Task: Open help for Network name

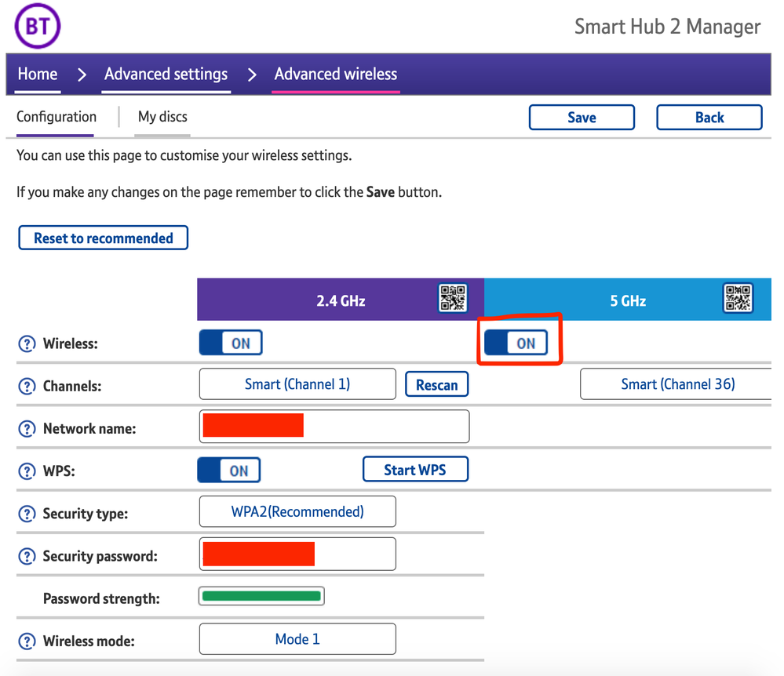Action: tap(27, 429)
